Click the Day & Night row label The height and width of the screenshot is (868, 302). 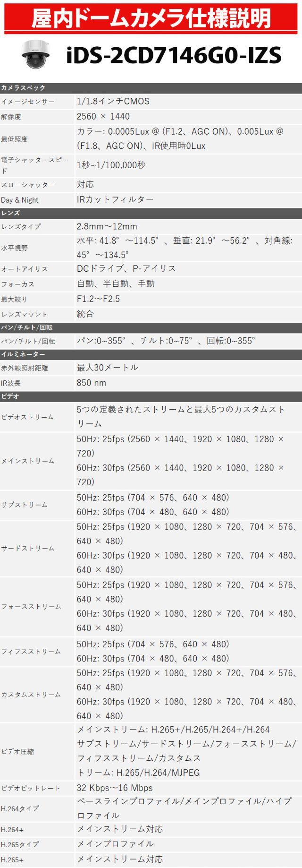20,200
